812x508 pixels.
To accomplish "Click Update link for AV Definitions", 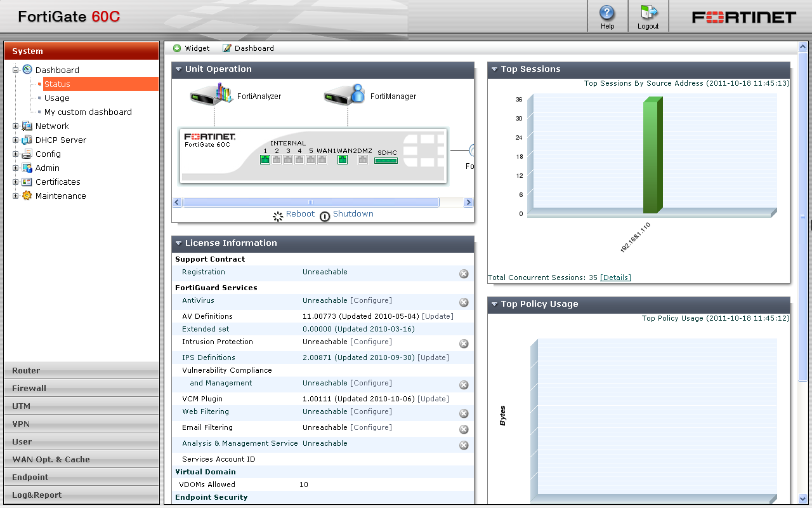I will pos(438,316).
